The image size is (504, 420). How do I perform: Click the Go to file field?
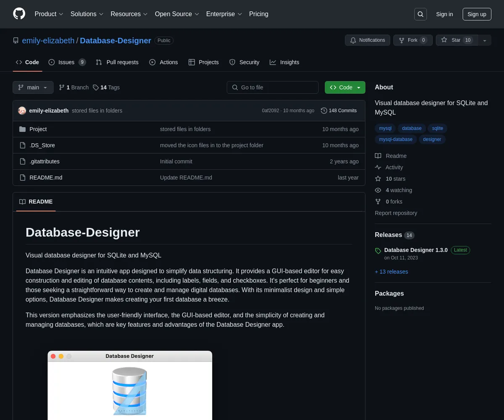pyautogui.click(x=273, y=87)
